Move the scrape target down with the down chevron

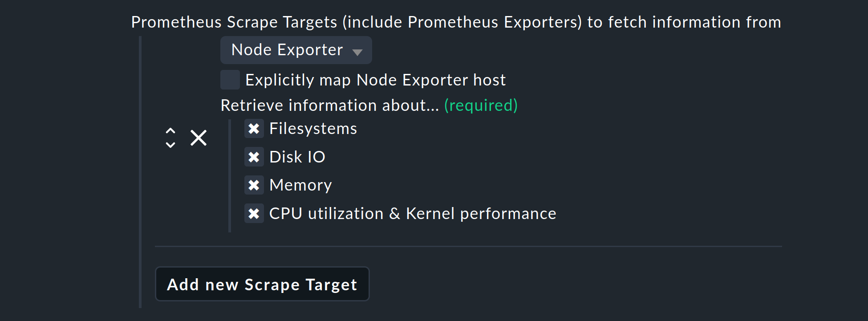[170, 145]
